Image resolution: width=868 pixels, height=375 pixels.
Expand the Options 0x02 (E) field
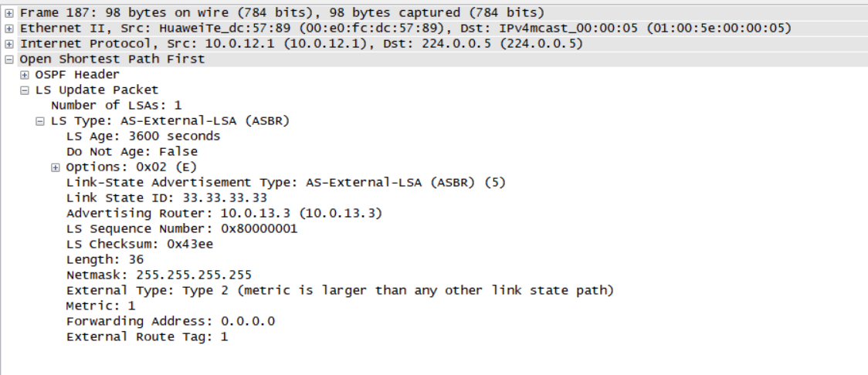[x=56, y=167]
